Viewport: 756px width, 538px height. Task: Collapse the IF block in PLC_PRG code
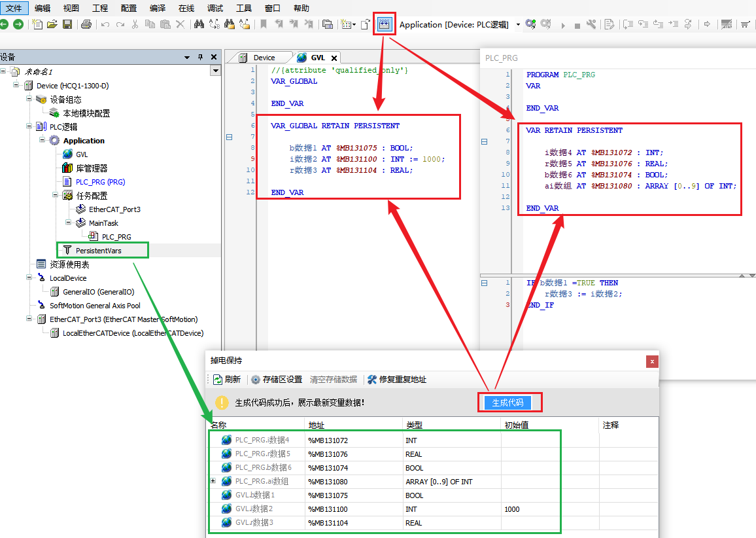coord(485,283)
